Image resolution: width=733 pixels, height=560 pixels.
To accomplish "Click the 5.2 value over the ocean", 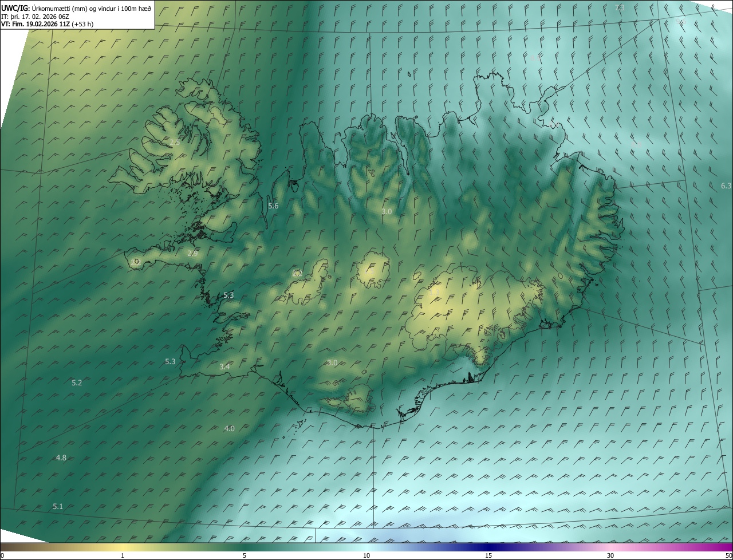I will tap(77, 382).
